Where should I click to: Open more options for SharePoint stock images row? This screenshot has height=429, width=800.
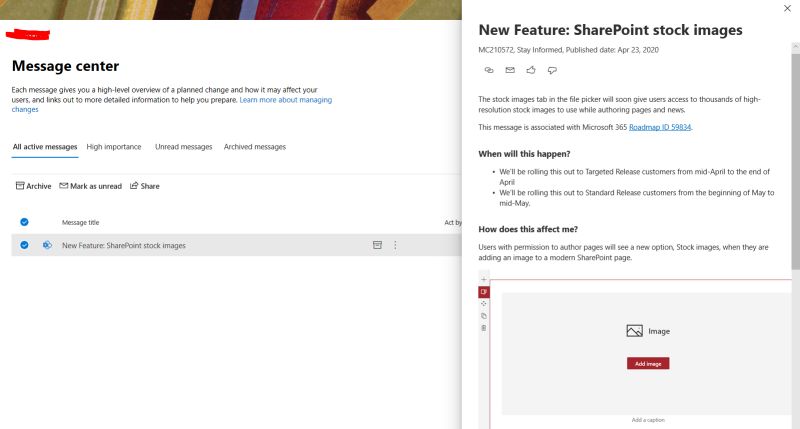click(395, 245)
